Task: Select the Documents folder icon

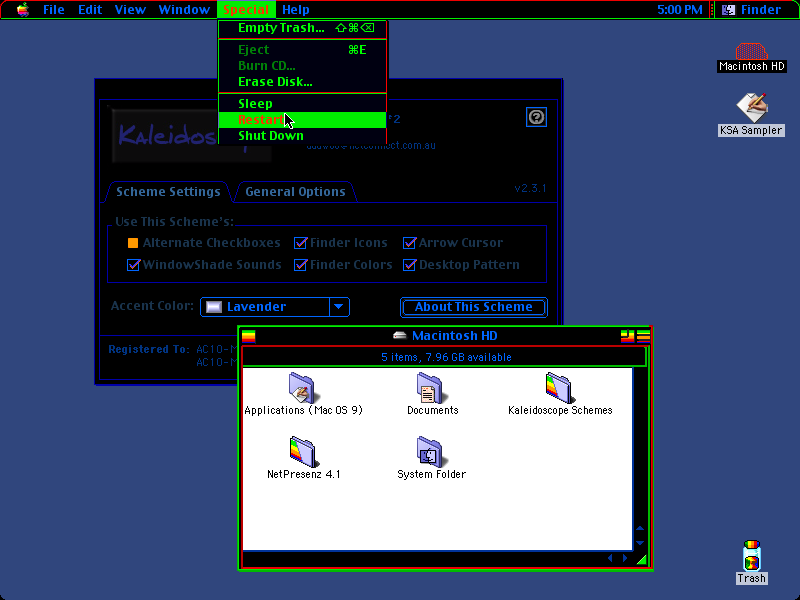Action: click(x=430, y=388)
